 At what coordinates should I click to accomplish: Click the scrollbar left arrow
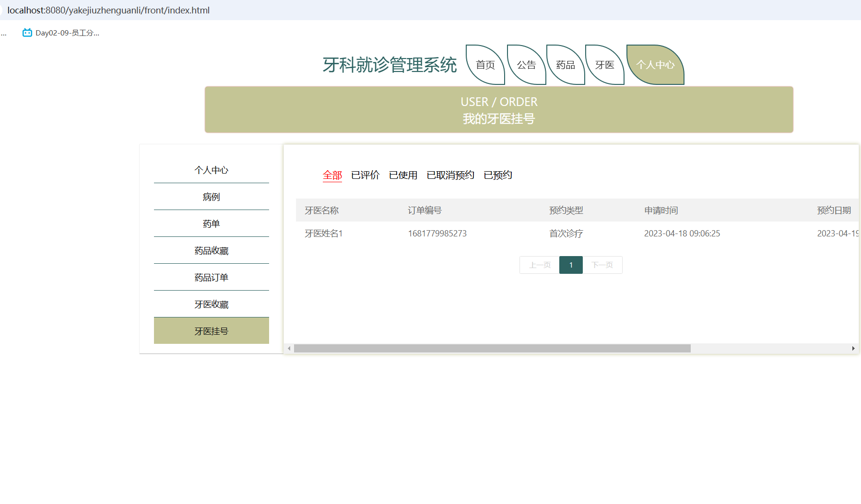click(289, 348)
